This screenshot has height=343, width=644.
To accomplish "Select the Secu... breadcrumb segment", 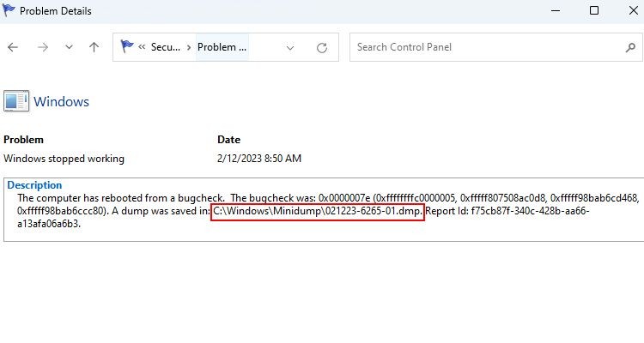I will coord(166,47).
